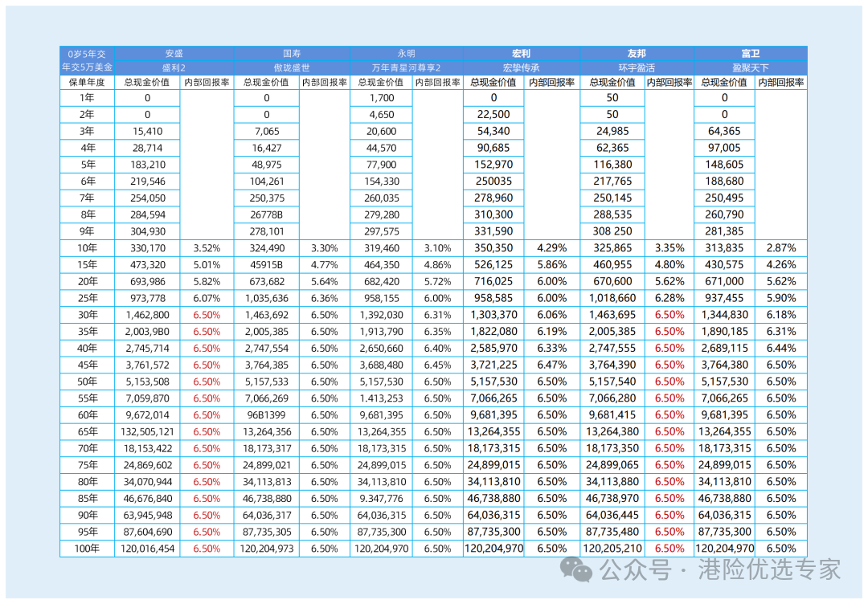Click the value 45915B
Screen dimensions: 868x604
click(267, 265)
